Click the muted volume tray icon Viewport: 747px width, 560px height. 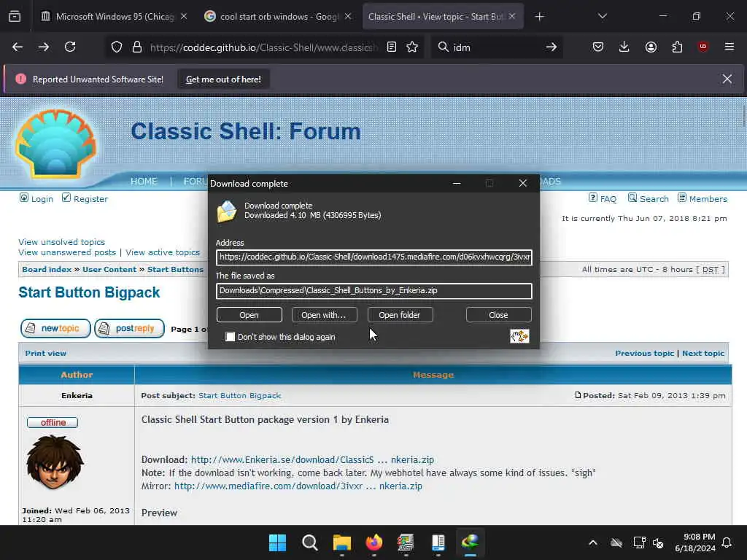click(659, 542)
